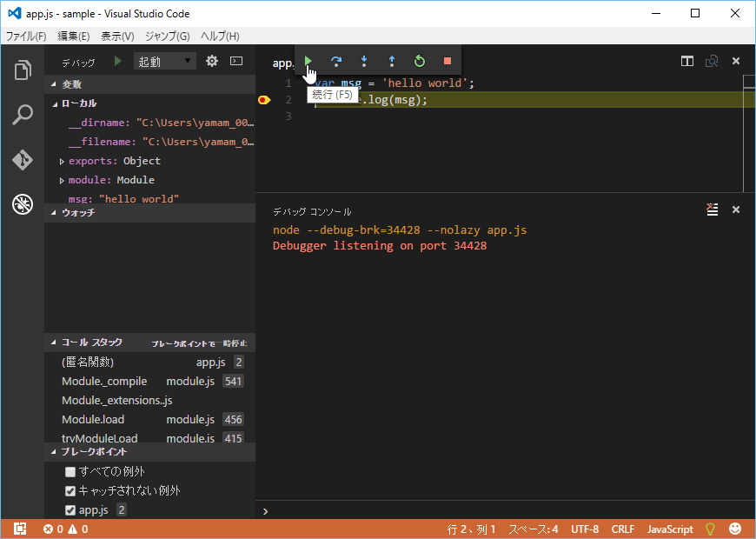
Task: Enable the すべての例外 checkbox
Action: 70,472
